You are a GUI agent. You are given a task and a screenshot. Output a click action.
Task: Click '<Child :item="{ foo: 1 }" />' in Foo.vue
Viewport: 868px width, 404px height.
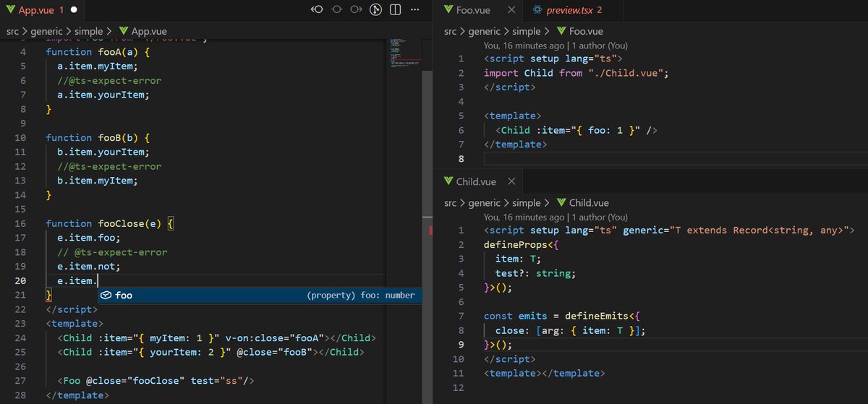(576, 130)
